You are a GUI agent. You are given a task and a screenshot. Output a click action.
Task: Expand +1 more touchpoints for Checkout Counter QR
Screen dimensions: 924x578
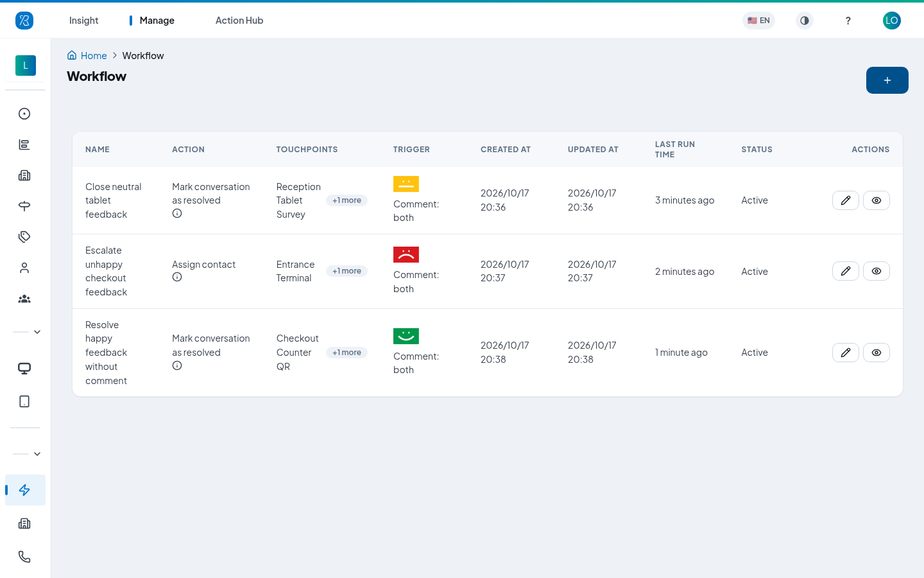point(346,353)
